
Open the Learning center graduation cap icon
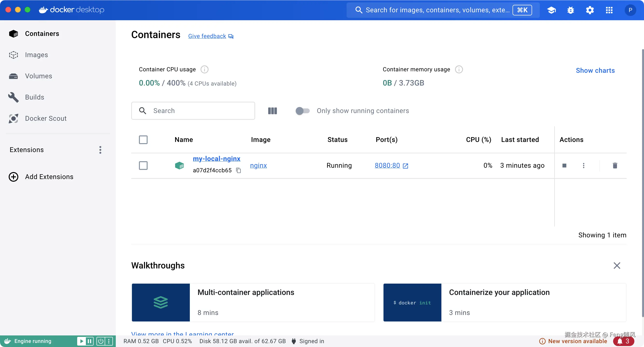click(x=551, y=10)
